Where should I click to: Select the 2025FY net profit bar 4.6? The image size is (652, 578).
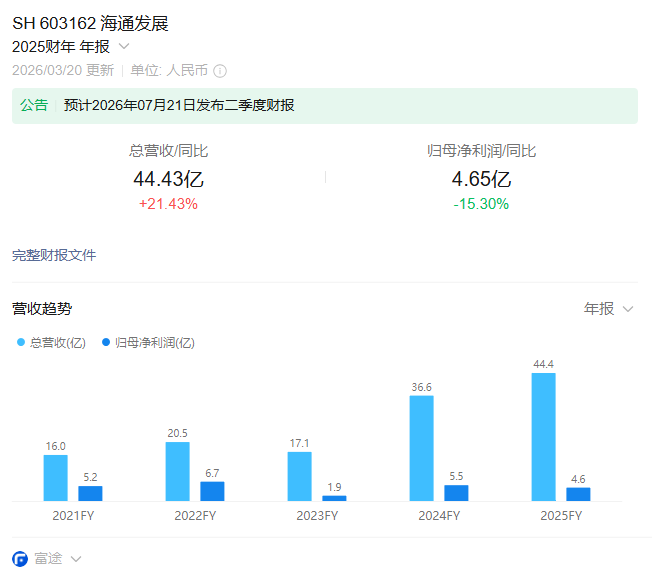[578, 494]
